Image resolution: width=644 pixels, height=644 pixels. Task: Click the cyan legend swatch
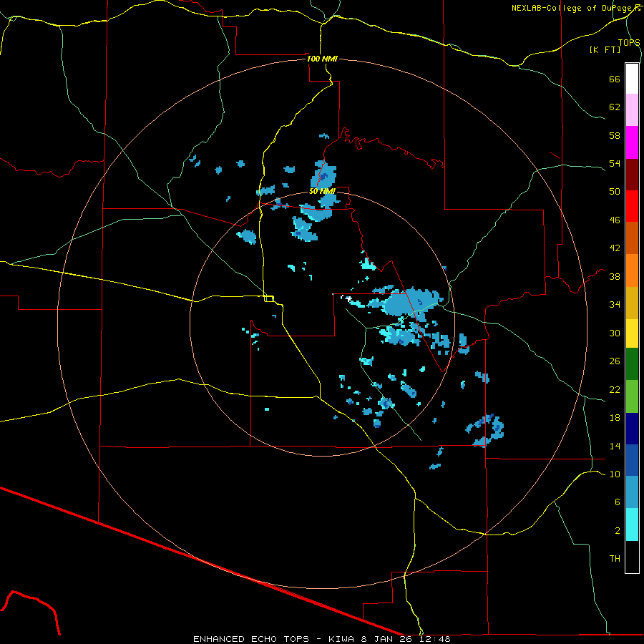click(632, 525)
